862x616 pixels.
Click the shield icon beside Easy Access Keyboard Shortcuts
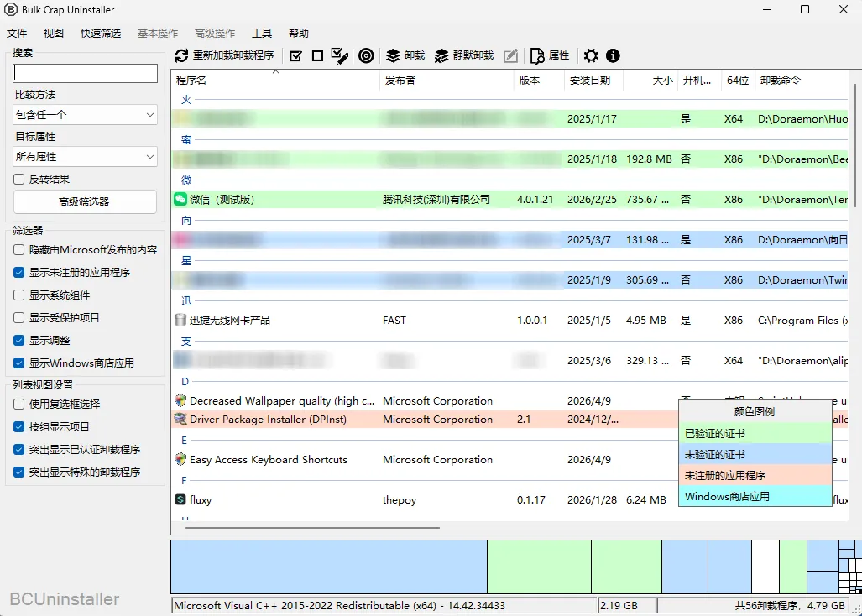tap(180, 459)
